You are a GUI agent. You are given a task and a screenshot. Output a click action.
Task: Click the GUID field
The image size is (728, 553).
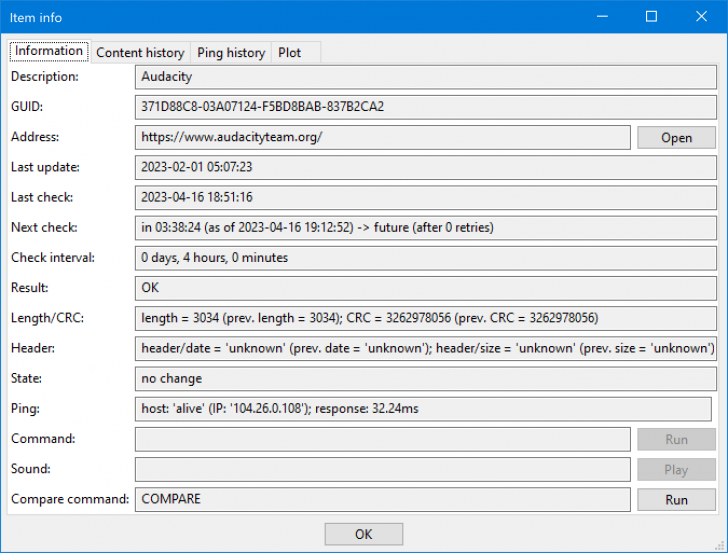click(x=426, y=107)
